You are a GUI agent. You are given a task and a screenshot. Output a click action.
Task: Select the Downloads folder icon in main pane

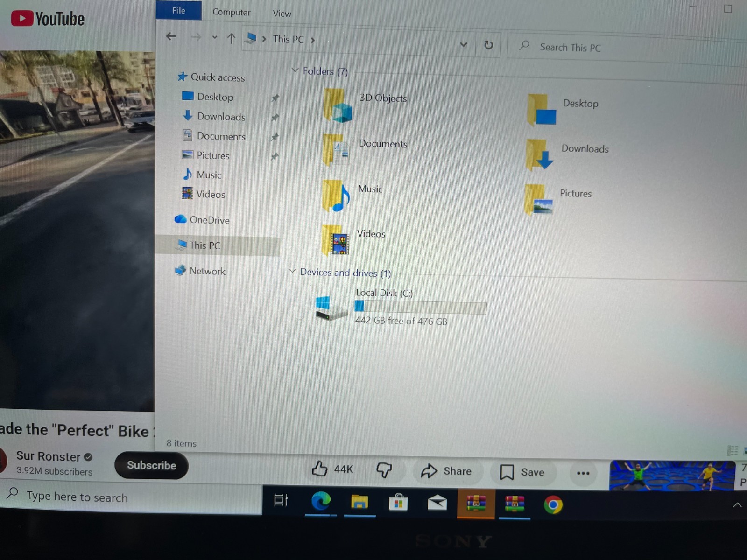coord(539,155)
